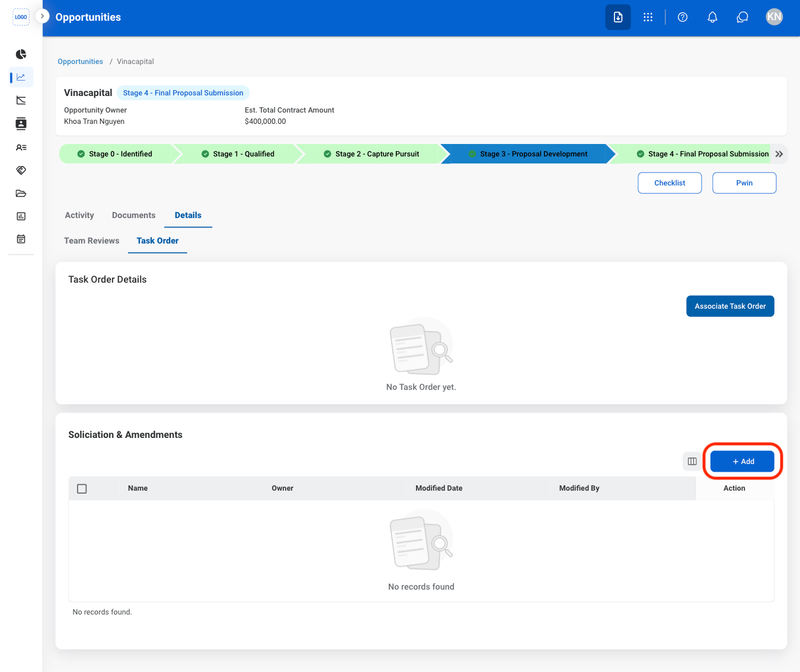Image resolution: width=800 pixels, height=672 pixels.
Task: Switch to the Activity tab
Action: (x=79, y=216)
